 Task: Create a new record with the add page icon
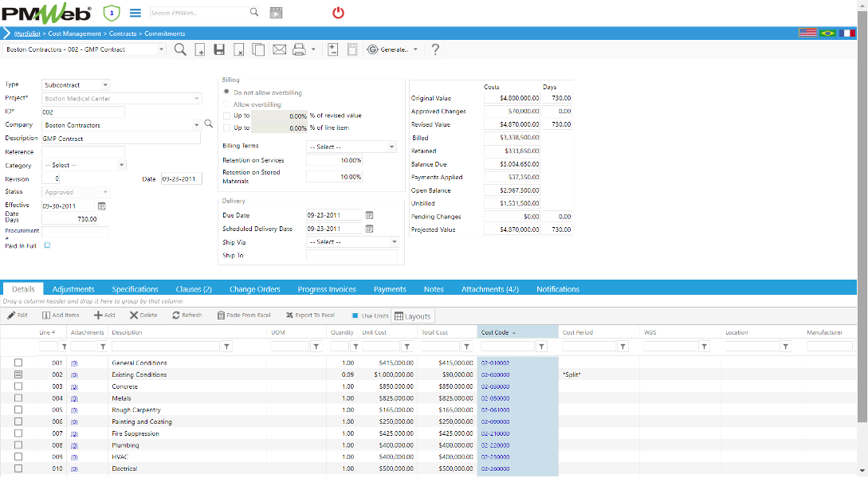pyautogui.click(x=200, y=49)
